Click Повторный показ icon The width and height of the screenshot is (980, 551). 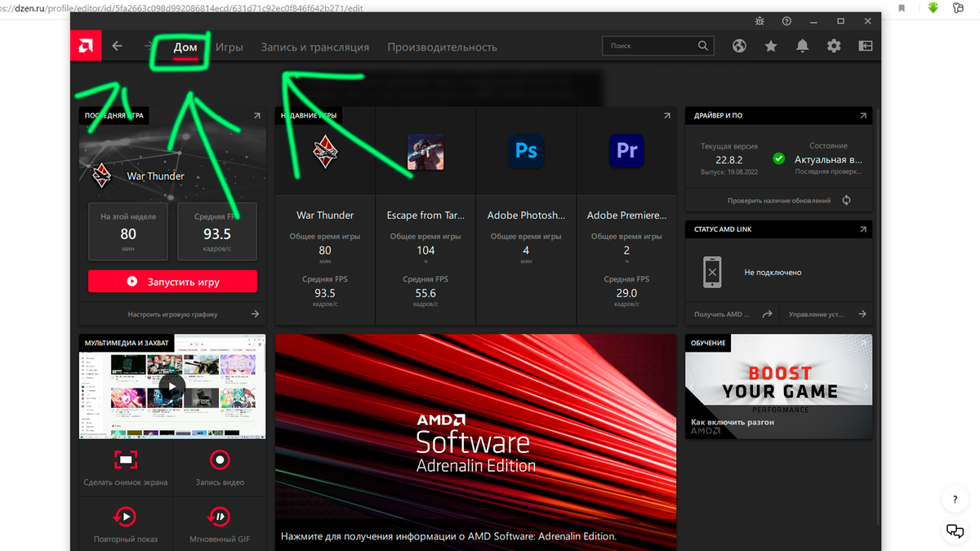125,517
